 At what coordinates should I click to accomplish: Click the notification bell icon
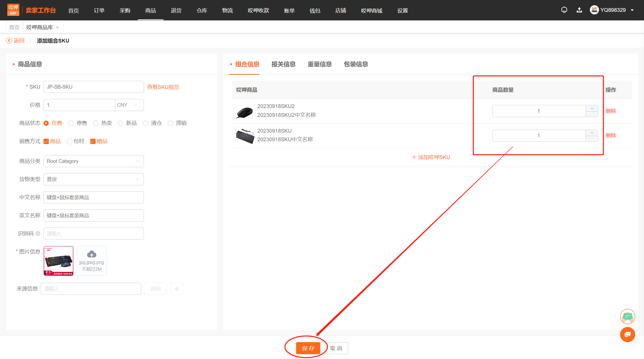[564, 10]
